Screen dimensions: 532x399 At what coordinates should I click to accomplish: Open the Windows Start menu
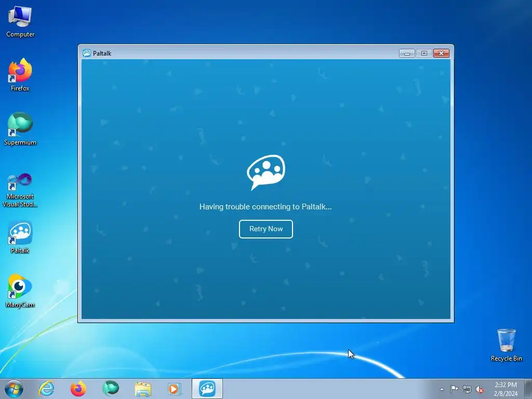tap(14, 389)
